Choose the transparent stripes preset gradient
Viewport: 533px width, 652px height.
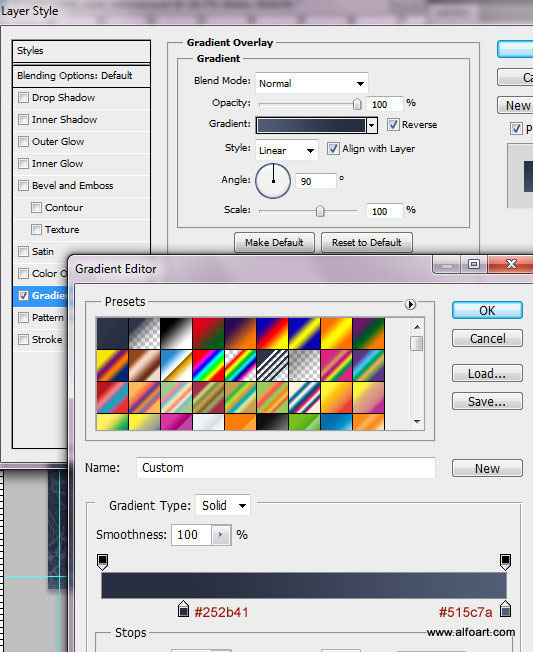[272, 366]
